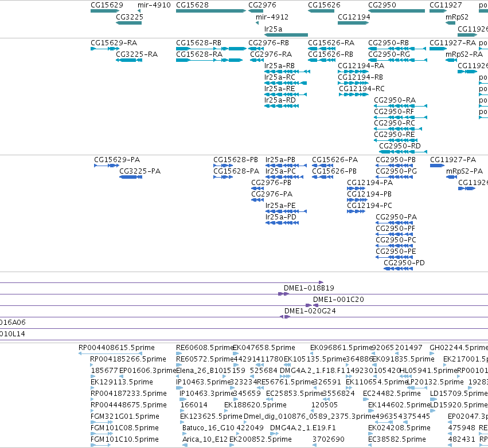The image size is (488, 448).
Task: Click the CG12194 gene label
Action: click(354, 17)
